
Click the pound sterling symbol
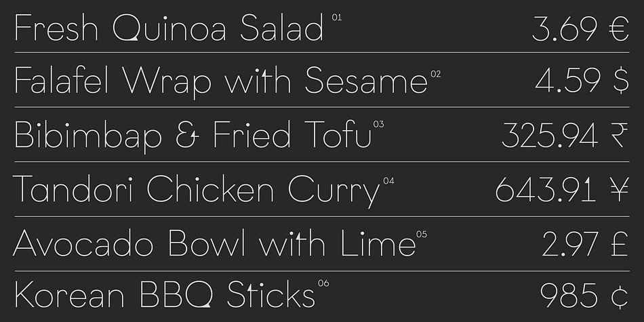pos(620,243)
